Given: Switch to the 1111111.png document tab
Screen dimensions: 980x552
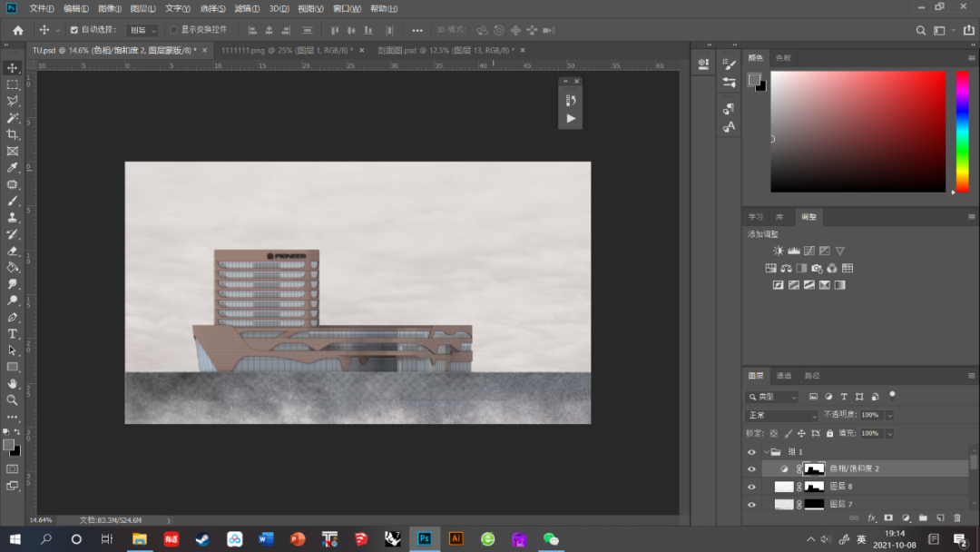Looking at the screenshot, I should [287, 50].
